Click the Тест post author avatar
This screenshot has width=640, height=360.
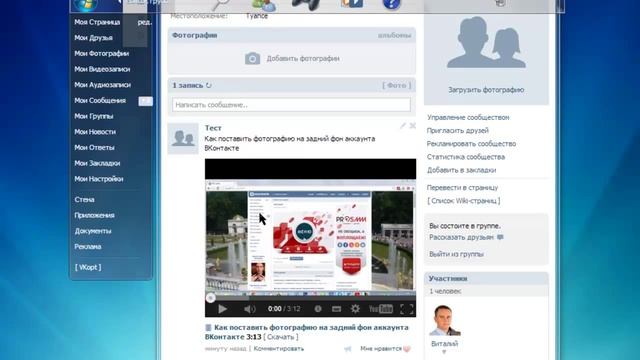coord(183,138)
